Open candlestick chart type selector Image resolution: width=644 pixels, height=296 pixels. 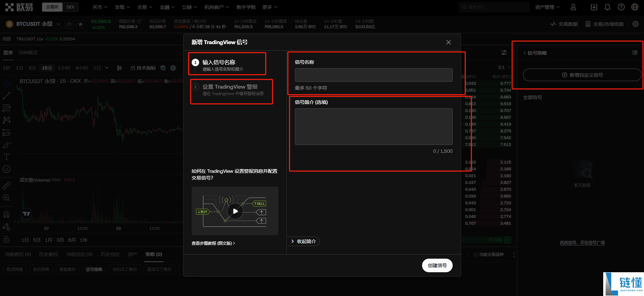click(x=119, y=68)
